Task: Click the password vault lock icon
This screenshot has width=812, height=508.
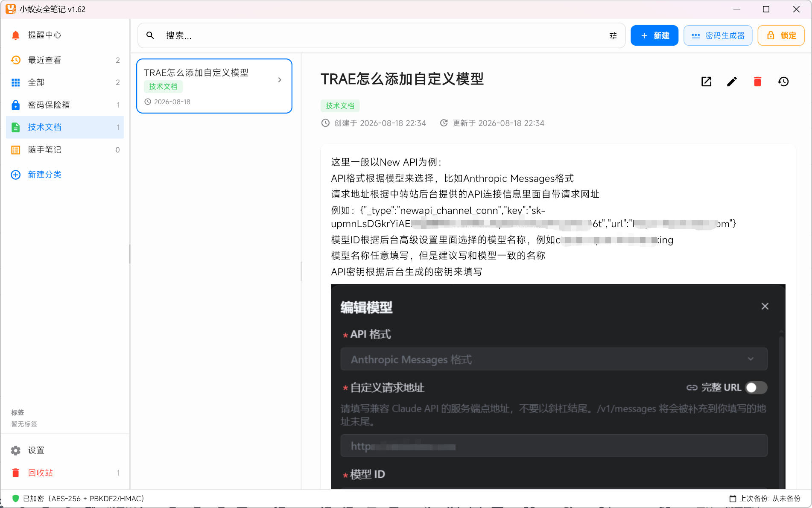Action: 16,105
